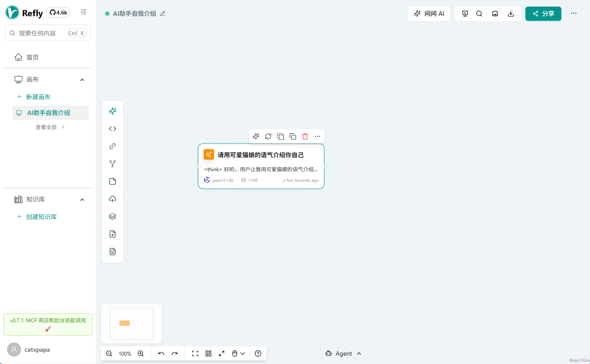Toggle the expand arrows icon in bottom toolbar
Viewport: 590px width, 364px height.
tap(222, 353)
